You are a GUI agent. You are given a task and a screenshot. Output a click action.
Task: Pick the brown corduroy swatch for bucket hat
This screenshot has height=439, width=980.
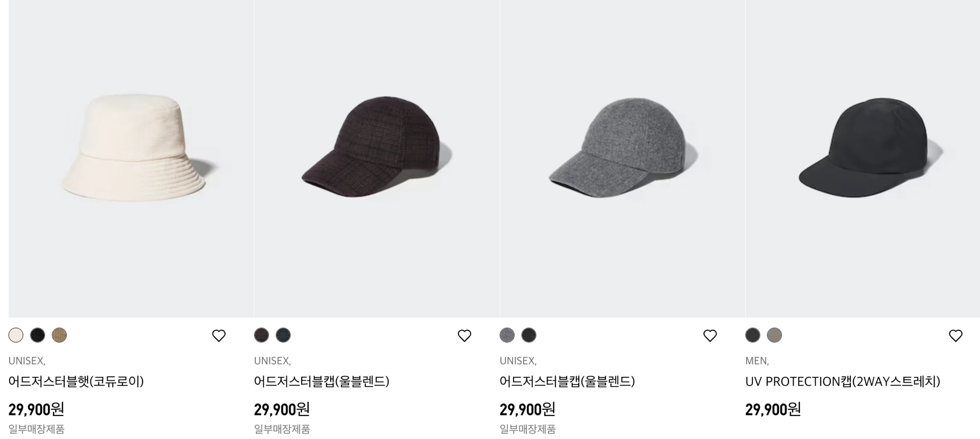59,335
